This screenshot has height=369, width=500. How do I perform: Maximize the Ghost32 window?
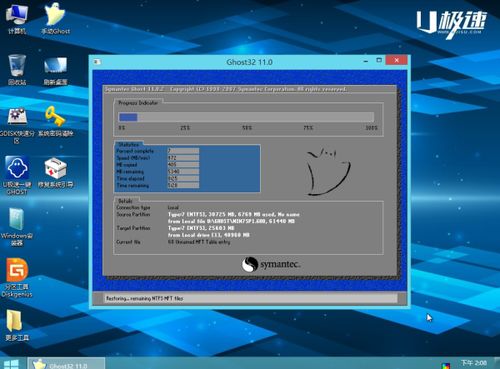pyautogui.click(x=379, y=60)
